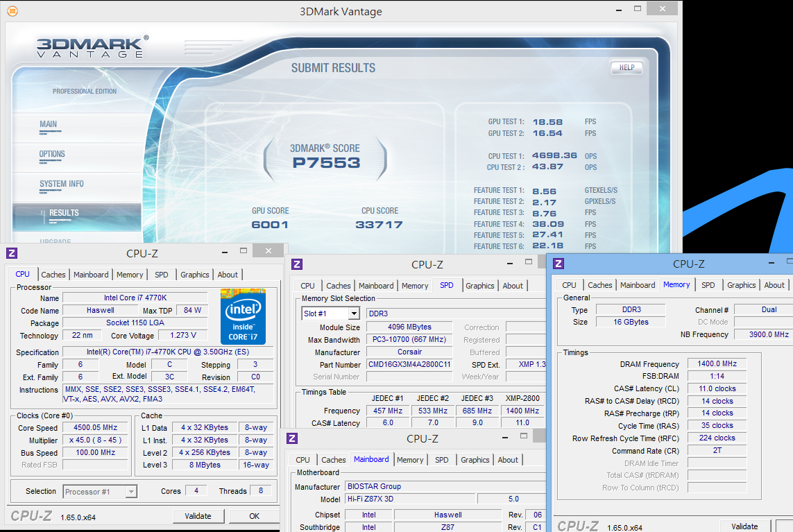This screenshot has width=793, height=532.
Task: Close the CPU-Z Processor window
Action: coord(267,251)
